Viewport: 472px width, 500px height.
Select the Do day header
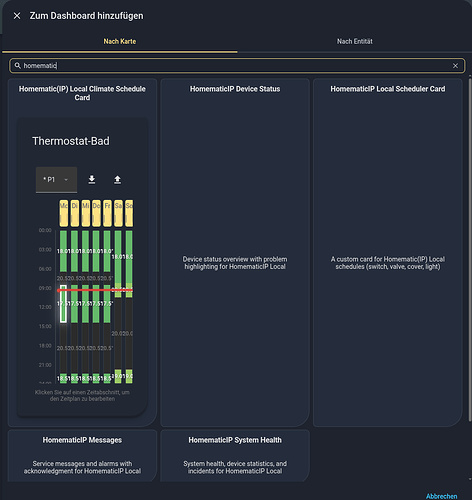tap(96, 213)
